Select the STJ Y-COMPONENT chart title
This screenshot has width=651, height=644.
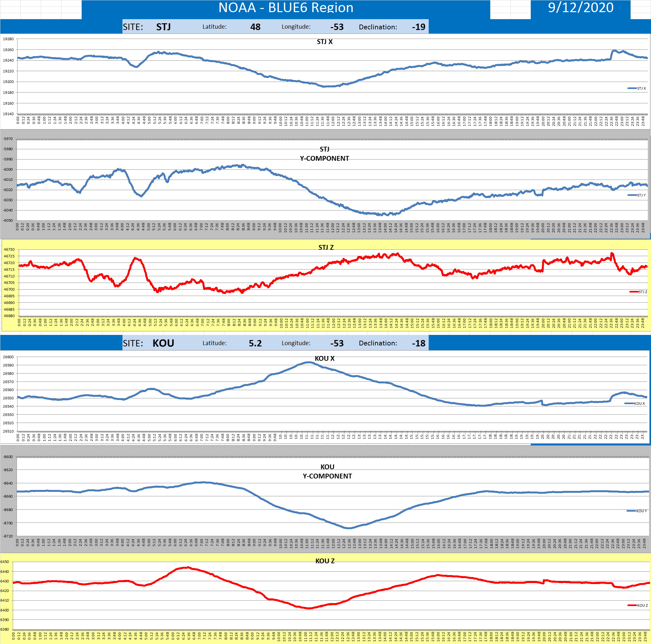[x=324, y=154]
